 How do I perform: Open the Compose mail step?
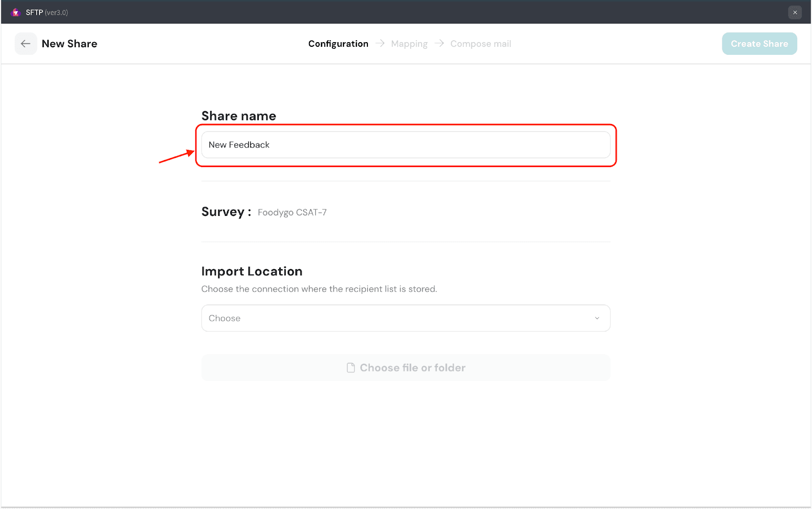[x=481, y=44]
